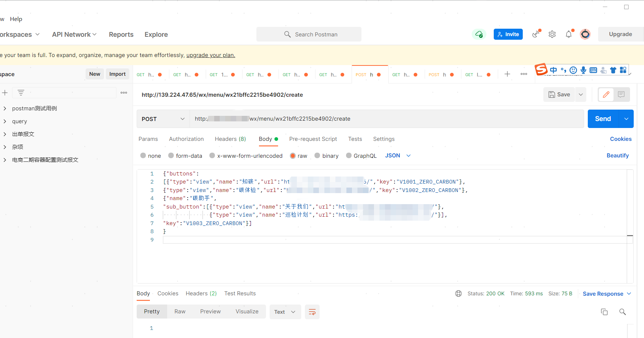
Task: Open the settings gear icon
Action: (552, 34)
